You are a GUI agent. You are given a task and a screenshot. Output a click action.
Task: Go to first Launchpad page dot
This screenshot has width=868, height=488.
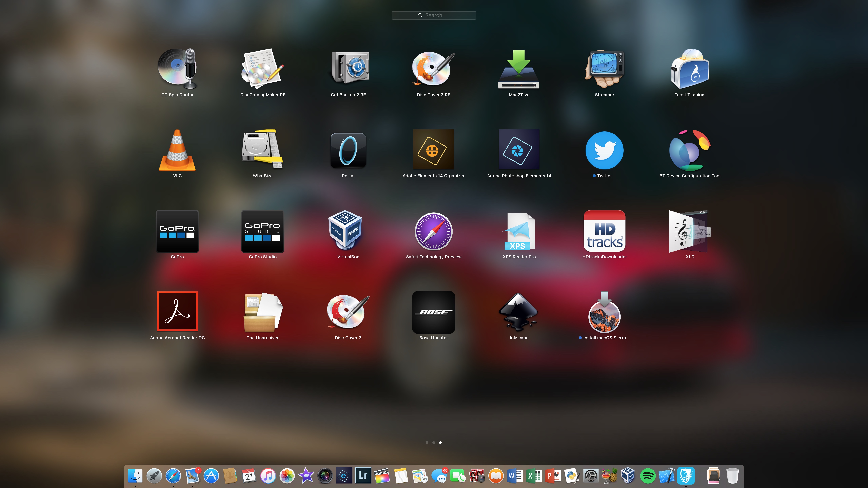(x=427, y=443)
